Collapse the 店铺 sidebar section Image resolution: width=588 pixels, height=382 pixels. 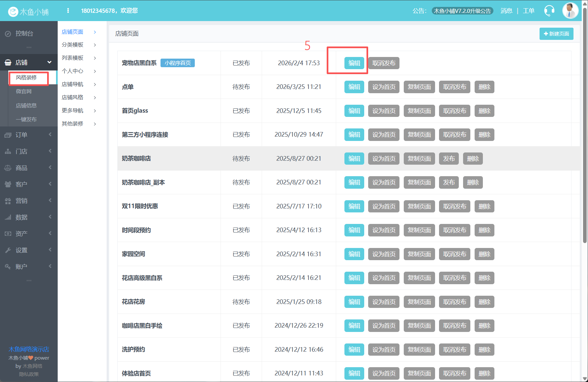(49, 62)
